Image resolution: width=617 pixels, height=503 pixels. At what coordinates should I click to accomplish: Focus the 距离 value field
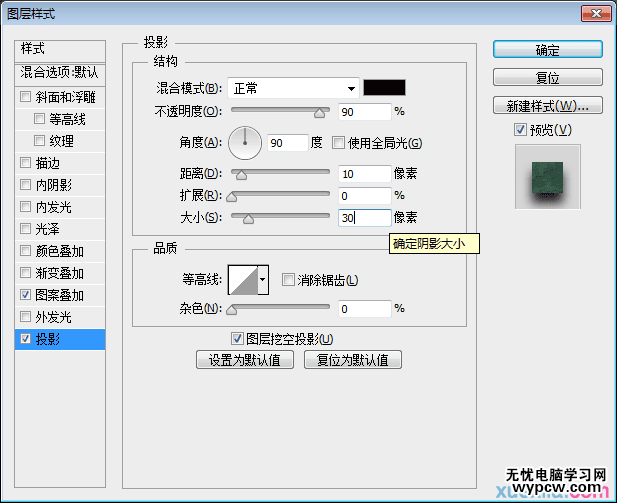365,174
